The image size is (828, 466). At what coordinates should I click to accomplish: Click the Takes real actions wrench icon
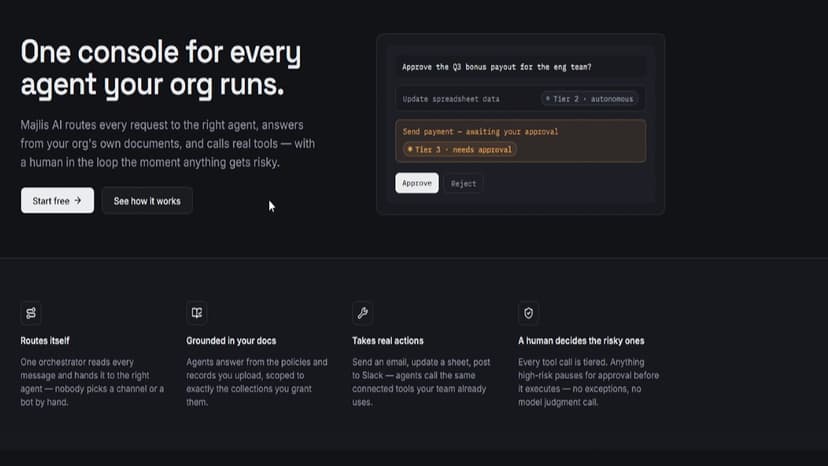coord(363,313)
